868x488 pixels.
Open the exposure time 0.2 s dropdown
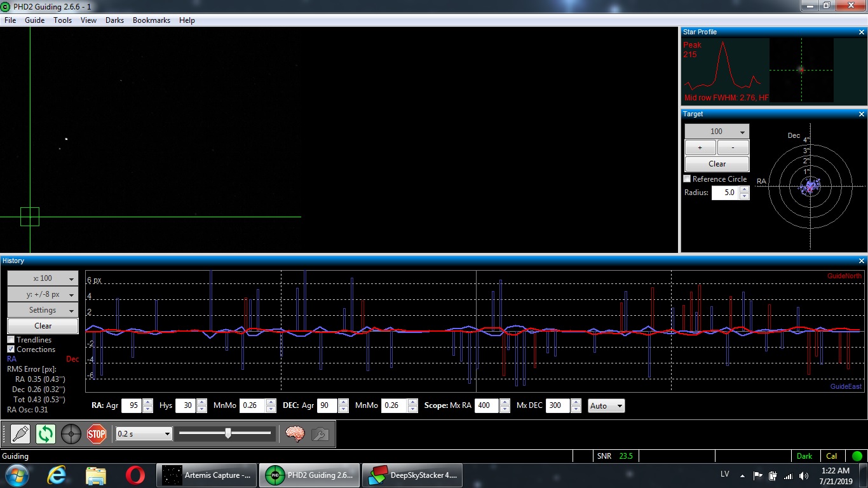[144, 434]
